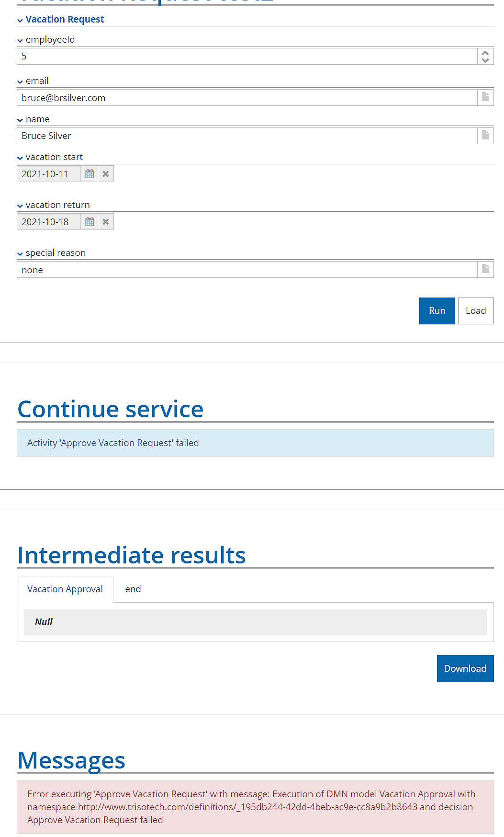This screenshot has height=837, width=504.
Task: Click the document icon in name field
Action: 485,136
